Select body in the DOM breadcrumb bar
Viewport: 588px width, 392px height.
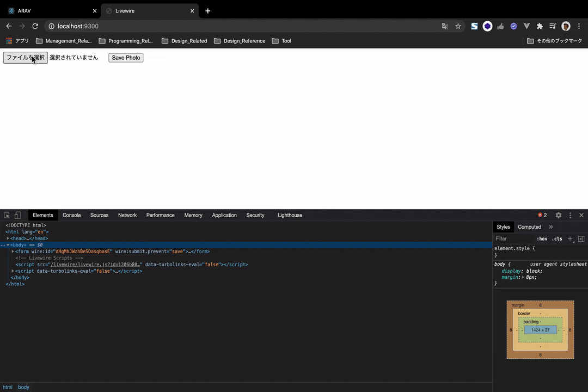click(23, 387)
